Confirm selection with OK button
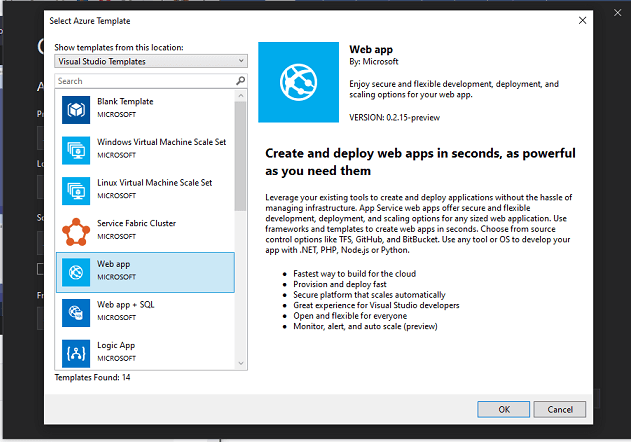This screenshot has height=442, width=631. pos(503,409)
